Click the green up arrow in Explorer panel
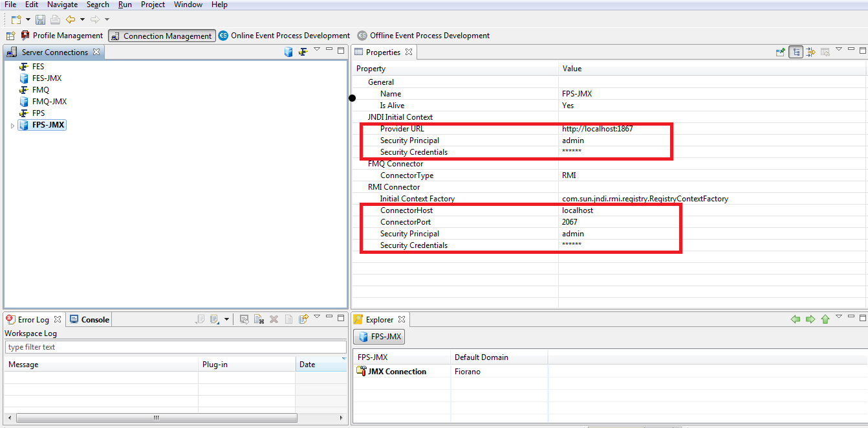The height and width of the screenshot is (428, 868). point(825,319)
